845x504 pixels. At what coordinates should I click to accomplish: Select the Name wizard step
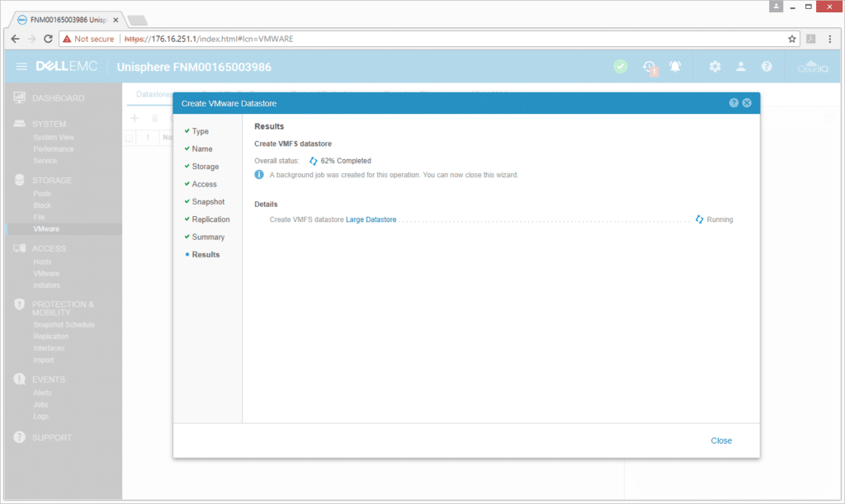(202, 148)
